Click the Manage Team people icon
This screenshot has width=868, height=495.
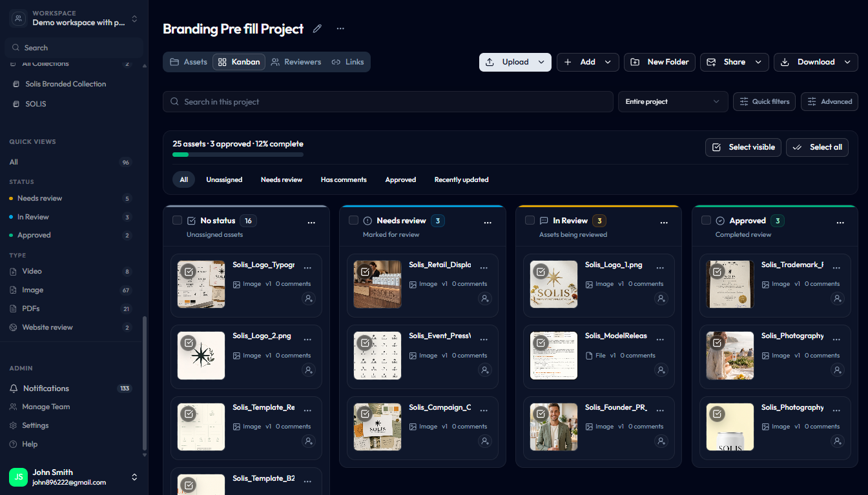pos(14,407)
